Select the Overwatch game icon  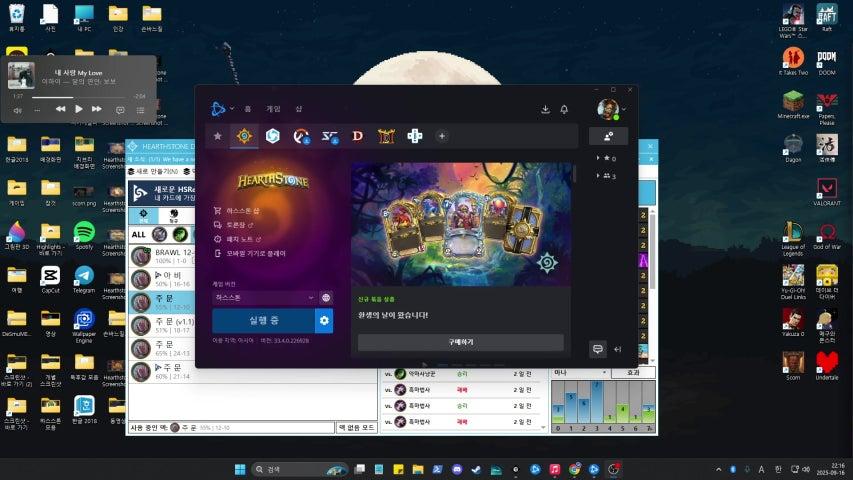click(x=301, y=136)
